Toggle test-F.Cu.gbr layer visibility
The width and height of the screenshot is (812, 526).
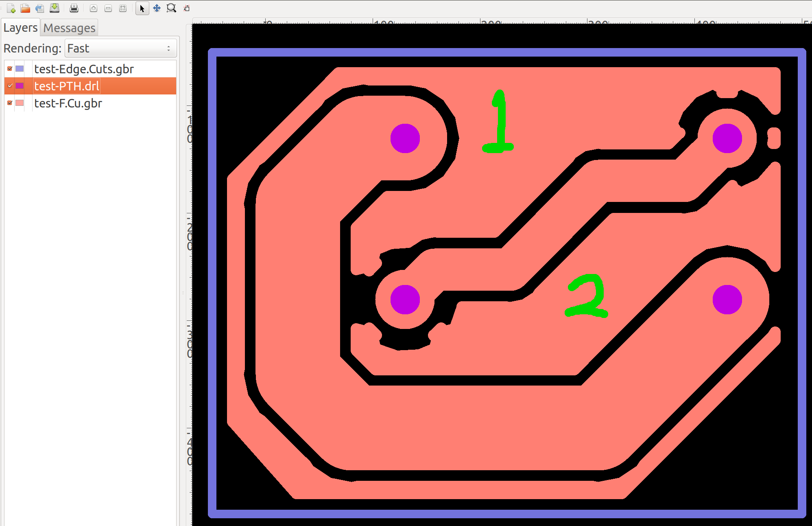[x=9, y=103]
